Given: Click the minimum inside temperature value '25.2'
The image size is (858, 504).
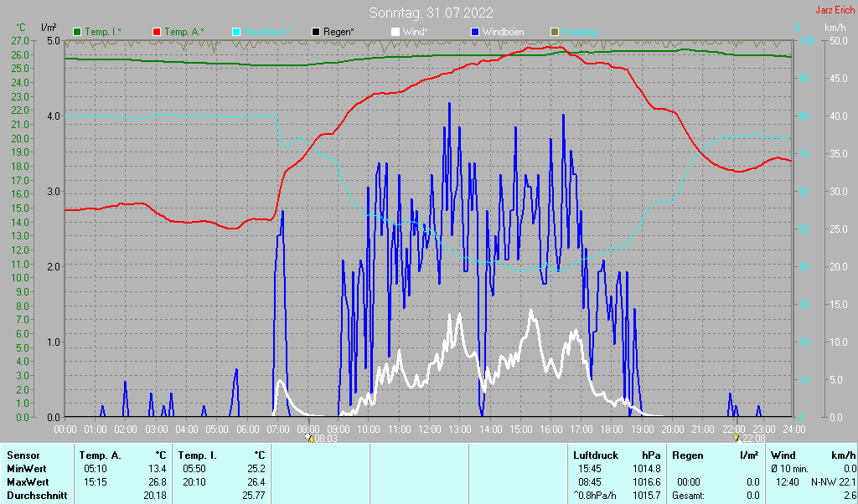Looking at the screenshot, I should point(256,469).
